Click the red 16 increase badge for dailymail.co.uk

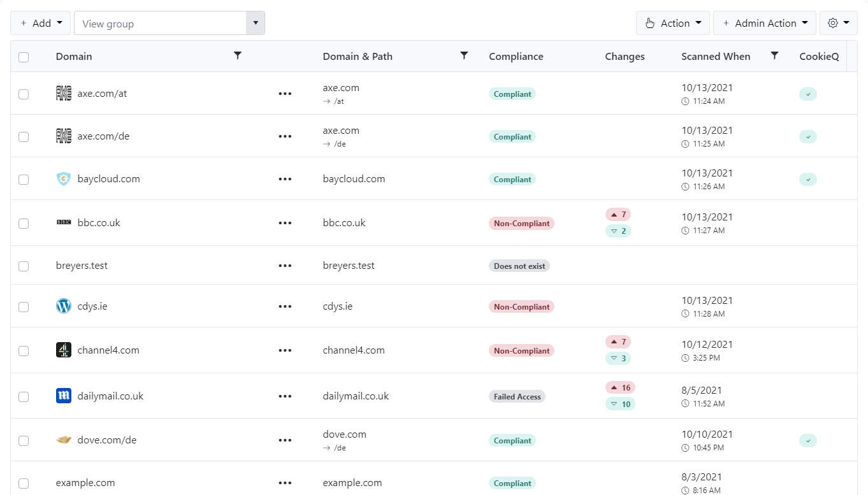(619, 387)
